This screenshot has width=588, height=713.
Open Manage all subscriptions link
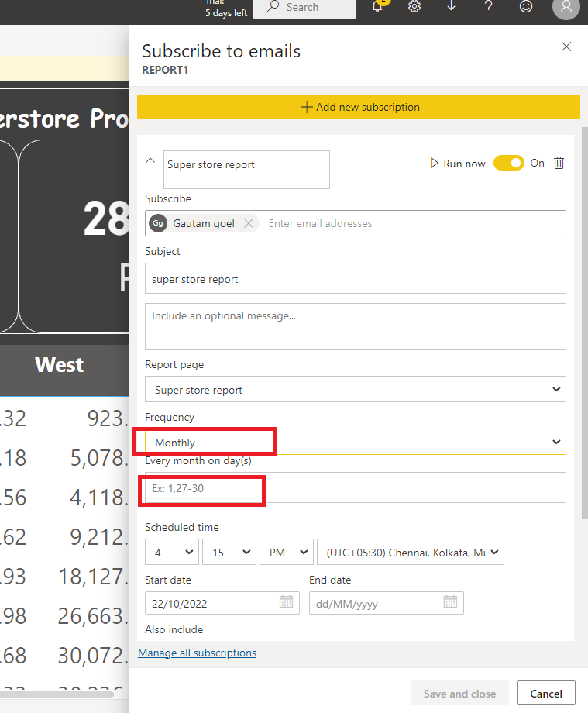(x=198, y=653)
